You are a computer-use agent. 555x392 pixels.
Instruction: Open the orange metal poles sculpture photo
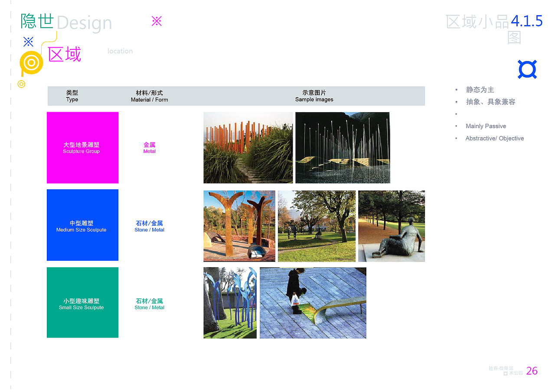click(x=248, y=148)
